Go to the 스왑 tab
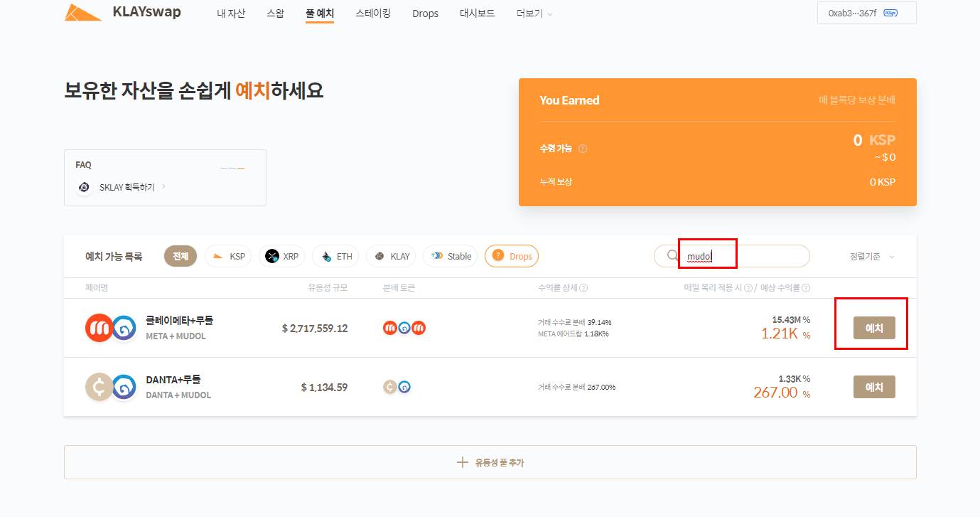Viewport: 980px width, 517px height. tap(275, 13)
